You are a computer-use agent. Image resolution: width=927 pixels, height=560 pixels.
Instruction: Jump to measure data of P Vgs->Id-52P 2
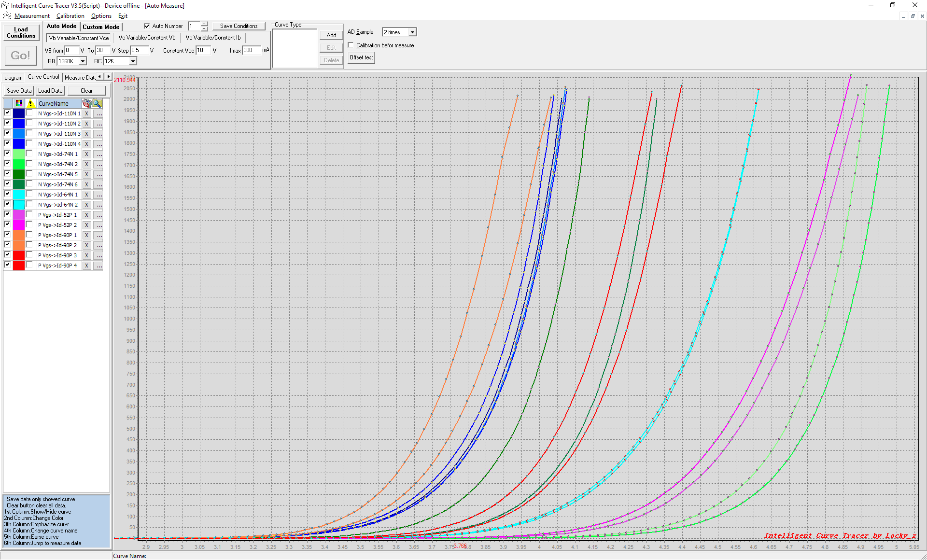[98, 225]
